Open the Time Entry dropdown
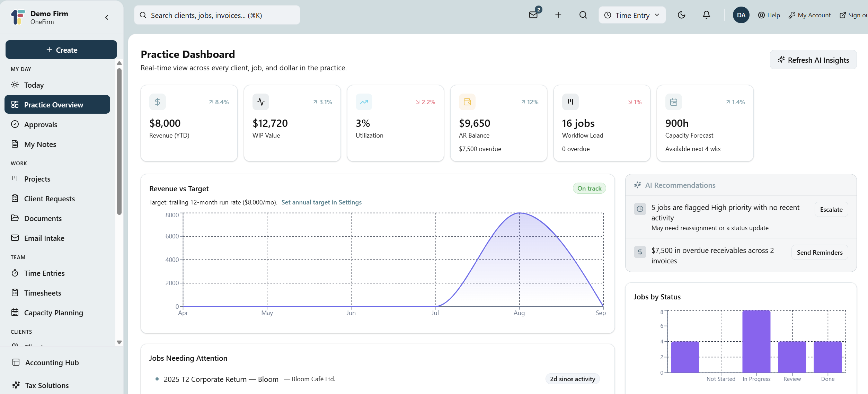The image size is (868, 394). click(632, 15)
